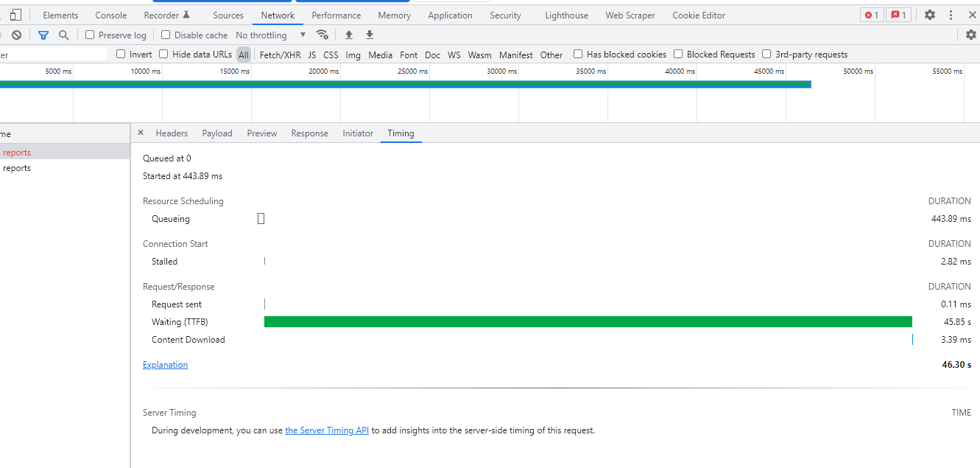Screen dimensions: 980x468
Task: Click the 45.85 s TTFB value
Action: [957, 322]
